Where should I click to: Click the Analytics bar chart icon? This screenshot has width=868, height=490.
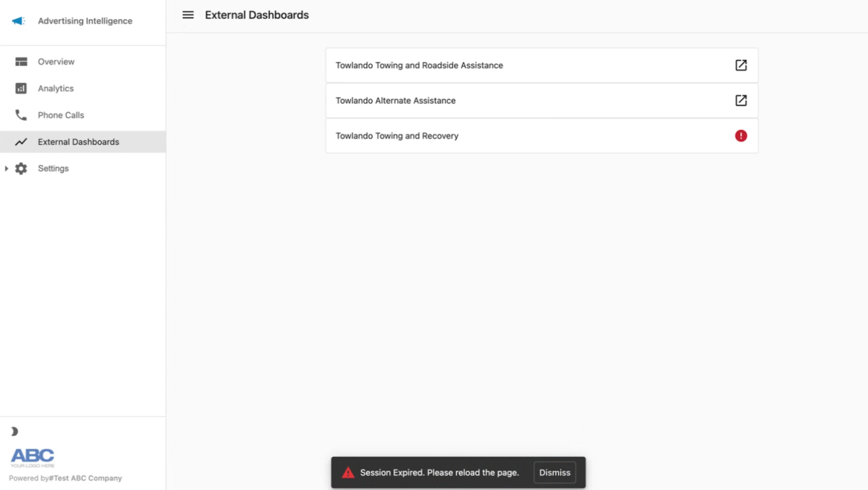click(x=21, y=88)
